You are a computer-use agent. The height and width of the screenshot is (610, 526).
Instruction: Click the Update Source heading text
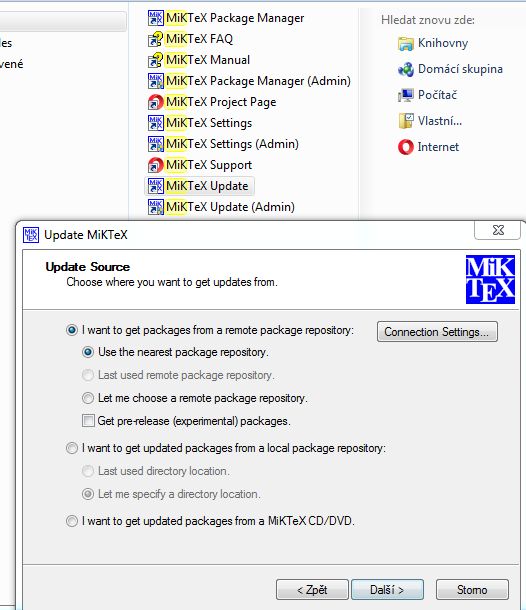[x=88, y=267]
